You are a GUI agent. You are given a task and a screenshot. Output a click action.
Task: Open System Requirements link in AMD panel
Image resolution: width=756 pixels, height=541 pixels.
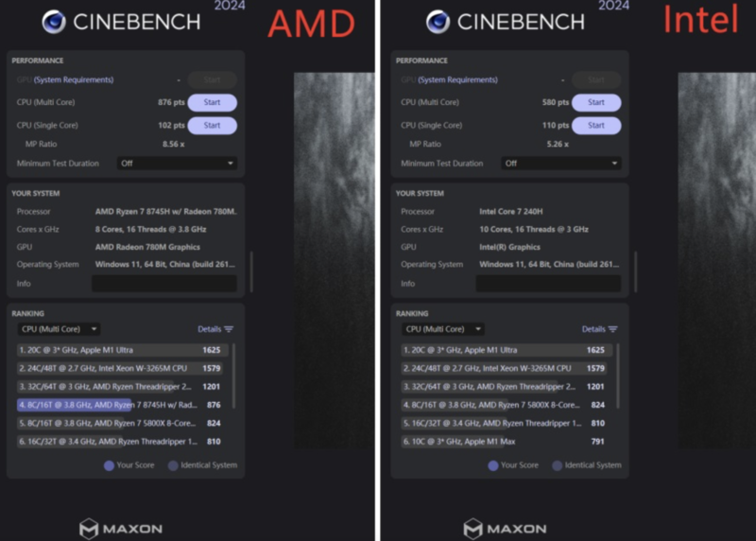72,80
